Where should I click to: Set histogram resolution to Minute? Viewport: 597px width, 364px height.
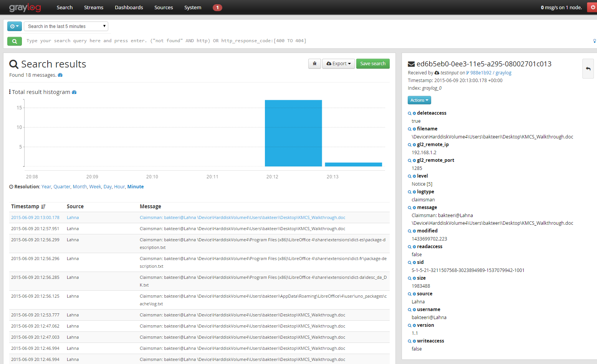pos(136,187)
